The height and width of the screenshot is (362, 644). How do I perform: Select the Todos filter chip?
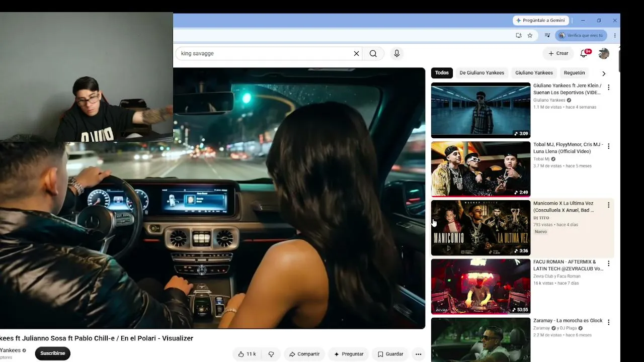click(x=442, y=73)
